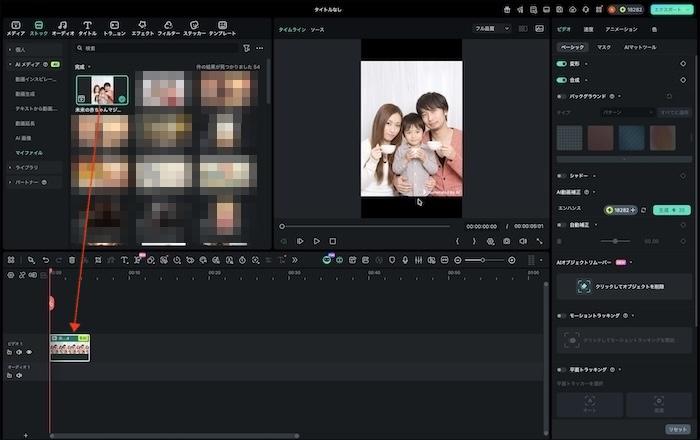
Task: Click the green AI copilot icon in timeline toolbar
Action: tap(327, 260)
